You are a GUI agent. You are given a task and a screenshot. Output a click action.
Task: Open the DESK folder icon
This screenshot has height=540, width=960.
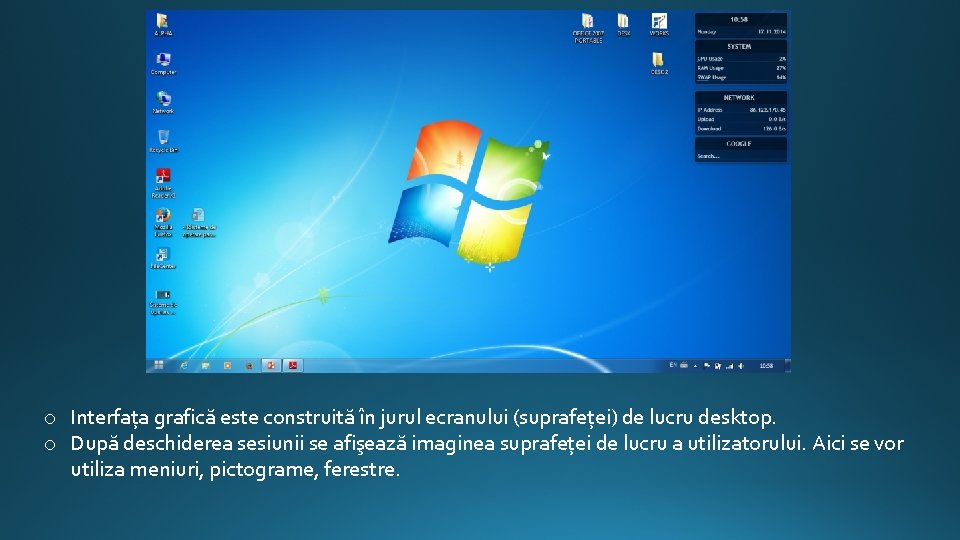623,24
